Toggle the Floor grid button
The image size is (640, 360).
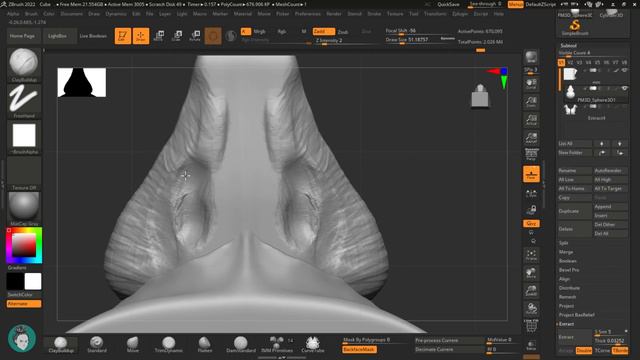tap(531, 174)
